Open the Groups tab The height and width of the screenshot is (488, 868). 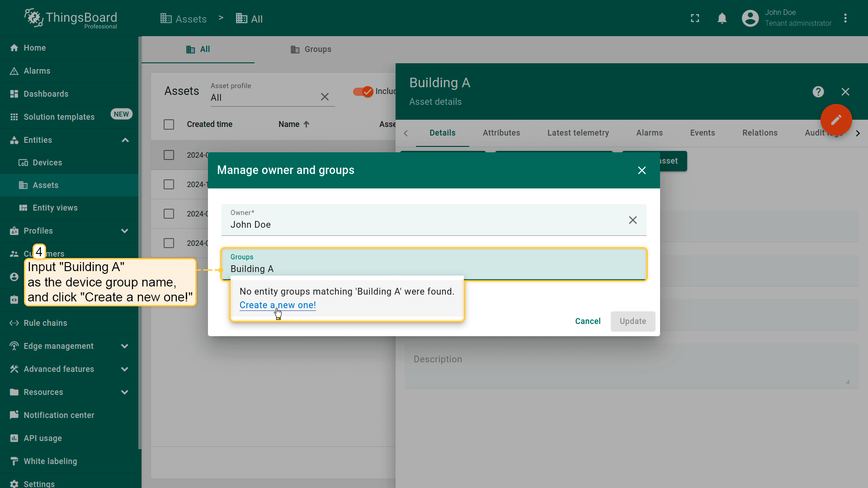(x=311, y=49)
